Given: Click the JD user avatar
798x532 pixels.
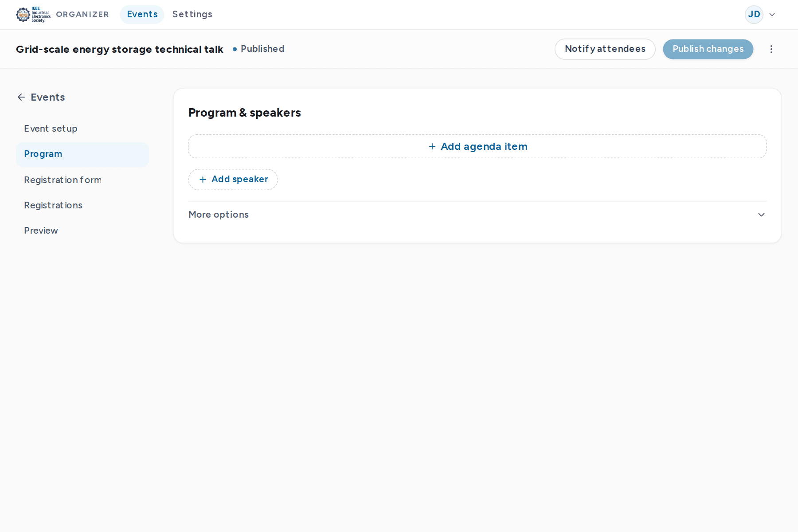Looking at the screenshot, I should (754, 15).
